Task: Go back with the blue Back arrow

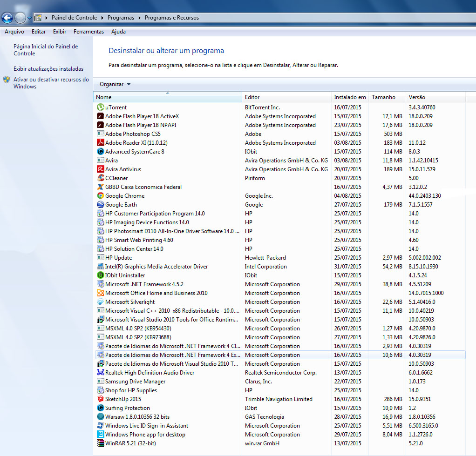Action: 7,18
